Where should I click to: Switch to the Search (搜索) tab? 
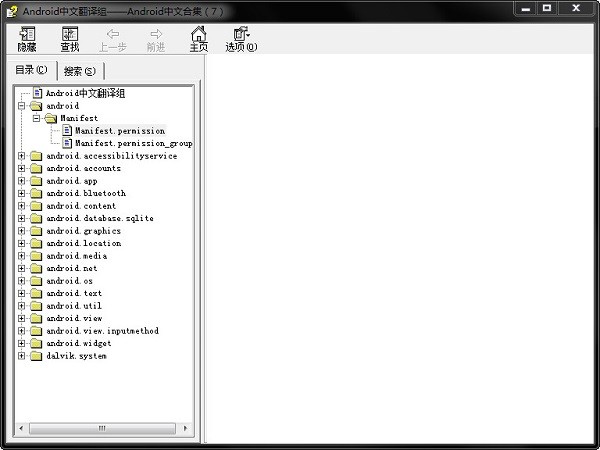click(79, 70)
